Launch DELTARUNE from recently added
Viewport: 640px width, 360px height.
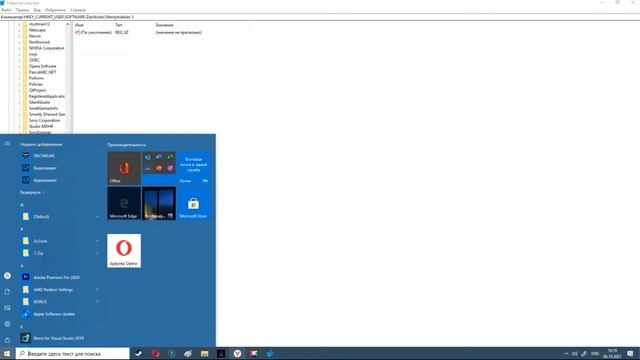(x=44, y=156)
